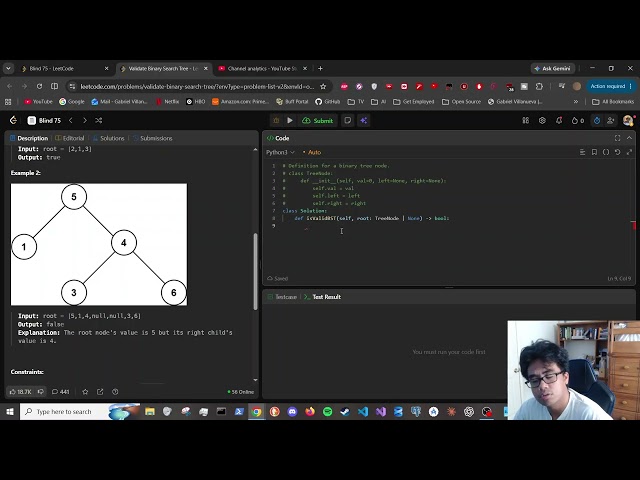This screenshot has height=480, width=640.
Task: Add problem to favorites star icon
Action: pyautogui.click(x=85, y=392)
